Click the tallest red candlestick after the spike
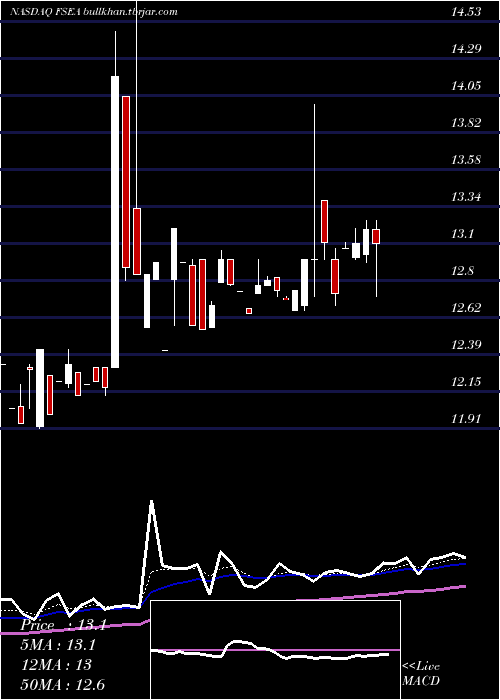Image resolution: width=500 pixels, height=700 pixels. point(126,182)
